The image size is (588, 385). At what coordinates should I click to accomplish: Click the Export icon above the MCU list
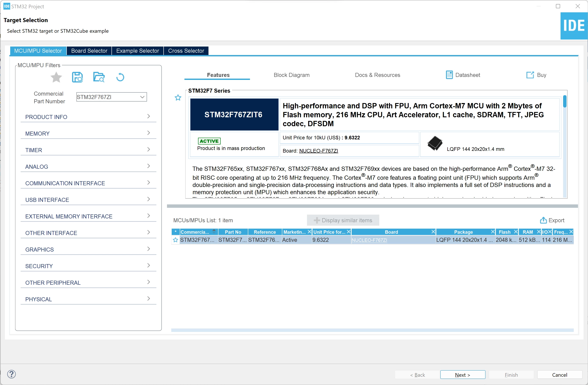[543, 220]
